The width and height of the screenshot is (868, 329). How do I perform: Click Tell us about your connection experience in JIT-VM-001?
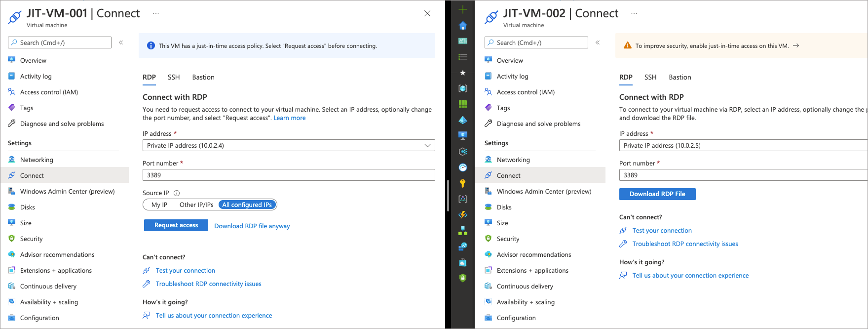click(x=214, y=316)
